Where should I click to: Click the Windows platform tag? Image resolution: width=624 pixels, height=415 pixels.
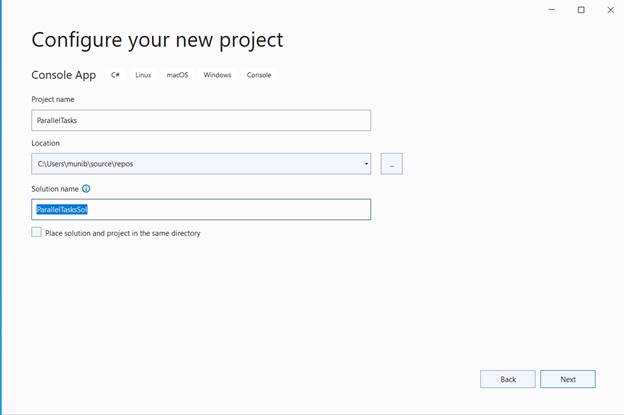(x=217, y=75)
